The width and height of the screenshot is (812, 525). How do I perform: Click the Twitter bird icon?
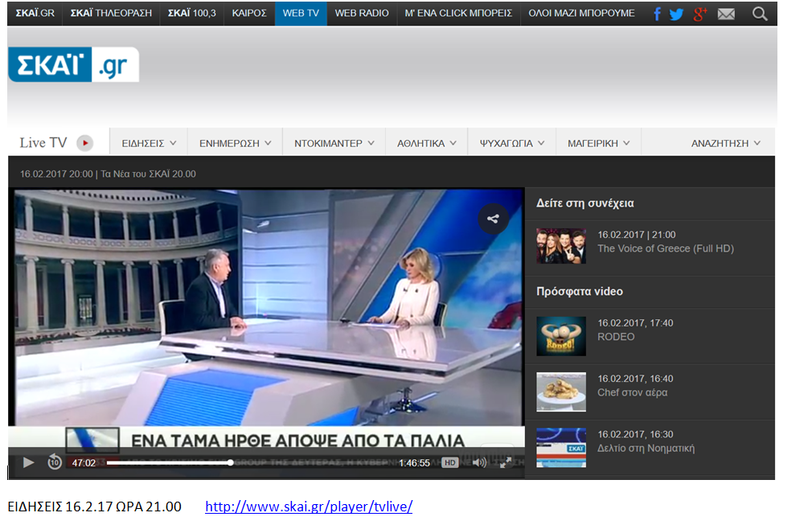click(x=677, y=14)
